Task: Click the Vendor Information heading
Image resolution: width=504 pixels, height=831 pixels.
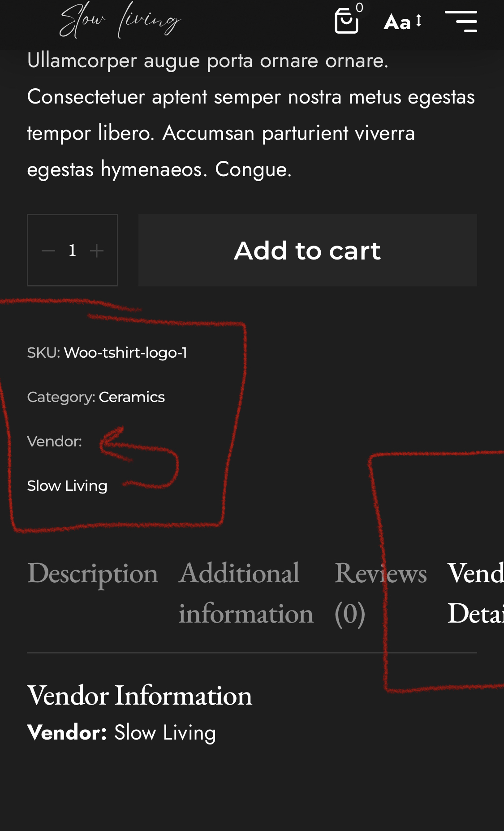Action: [x=139, y=696]
